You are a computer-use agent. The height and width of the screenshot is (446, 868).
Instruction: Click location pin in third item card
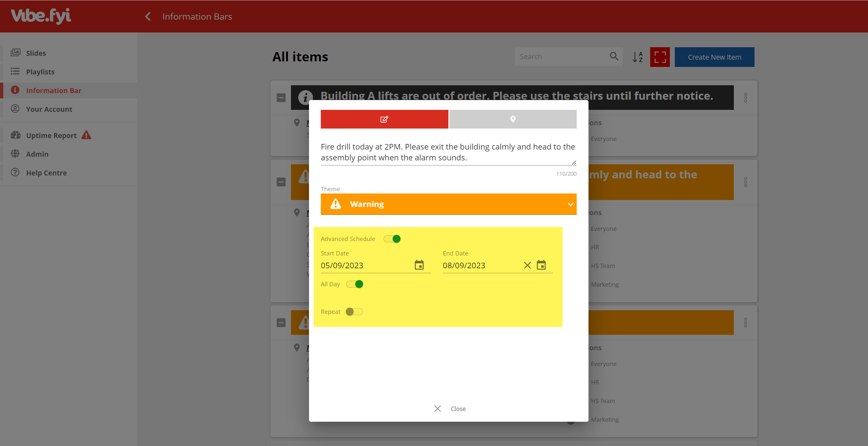click(x=297, y=348)
